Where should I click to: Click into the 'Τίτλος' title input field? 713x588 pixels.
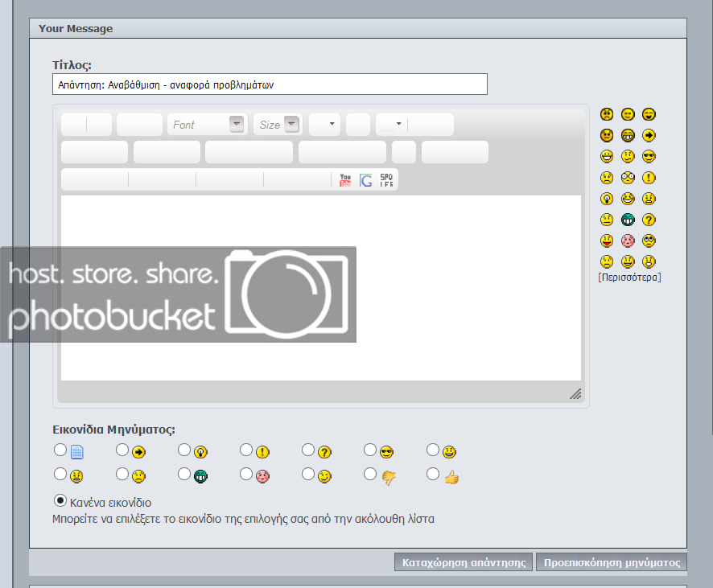coord(270,84)
